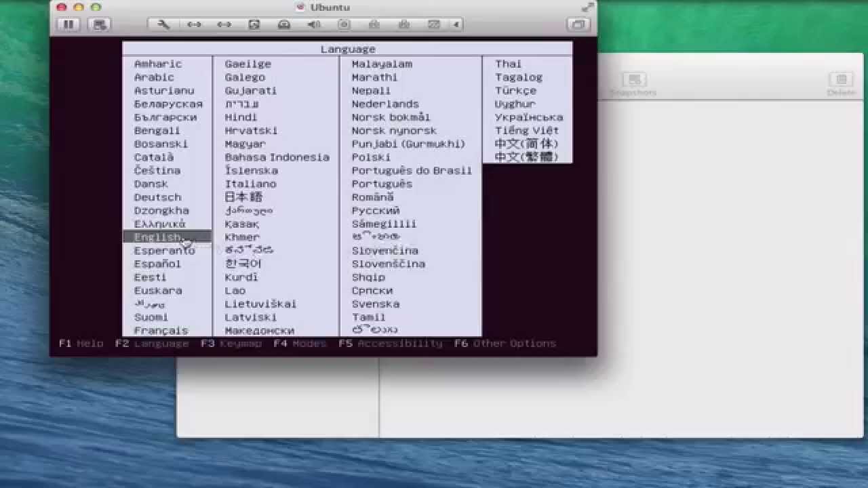Choose Gaeilge language
This screenshot has width=868, height=488.
point(248,64)
